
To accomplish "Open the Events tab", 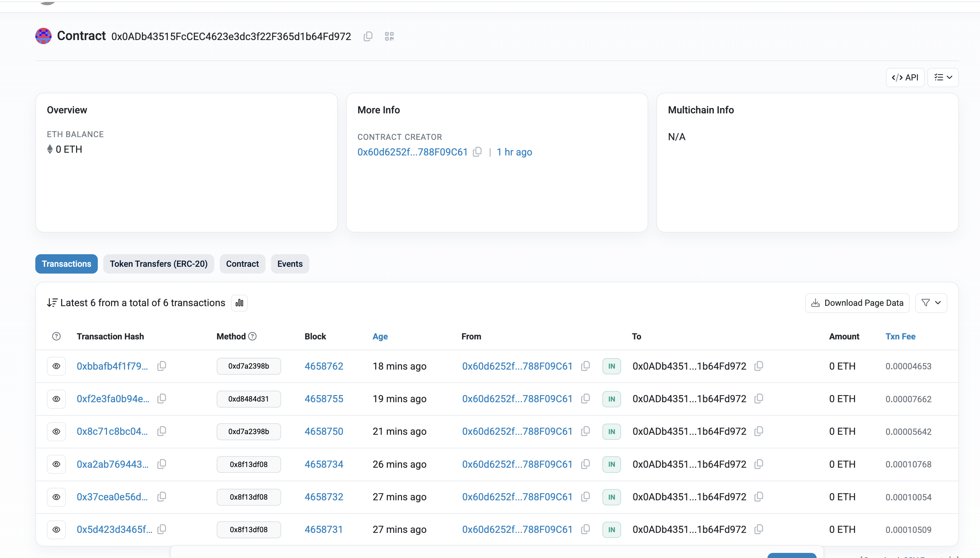I will pyautogui.click(x=290, y=264).
